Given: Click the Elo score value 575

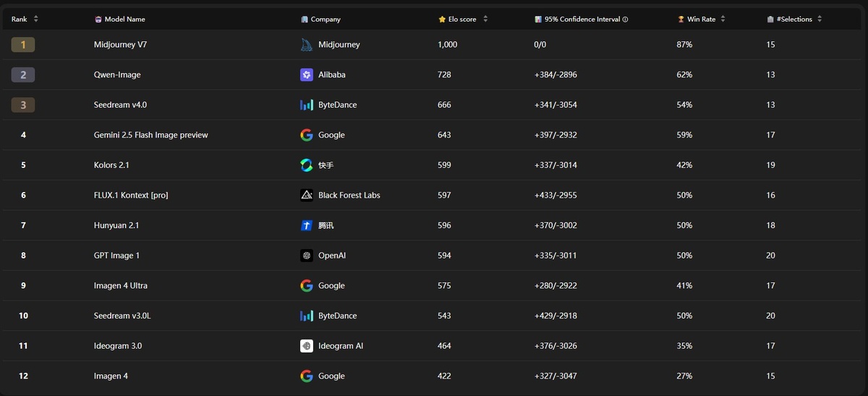Looking at the screenshot, I should 444,285.
